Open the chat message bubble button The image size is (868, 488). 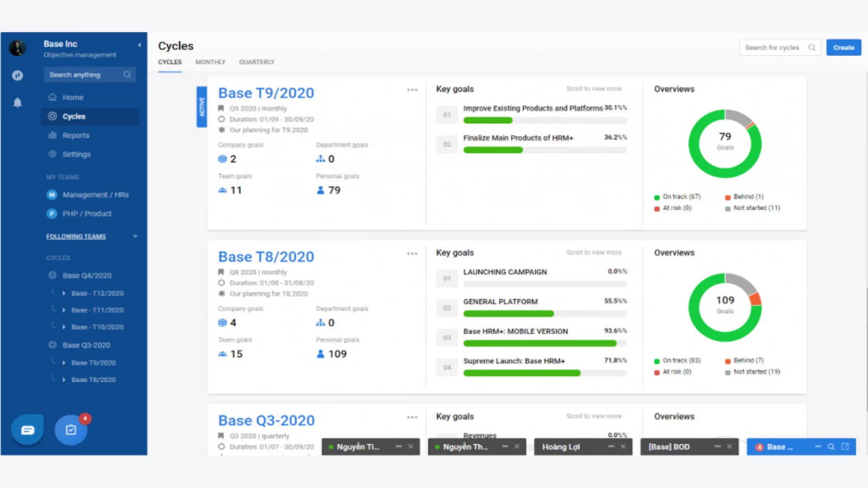(28, 430)
